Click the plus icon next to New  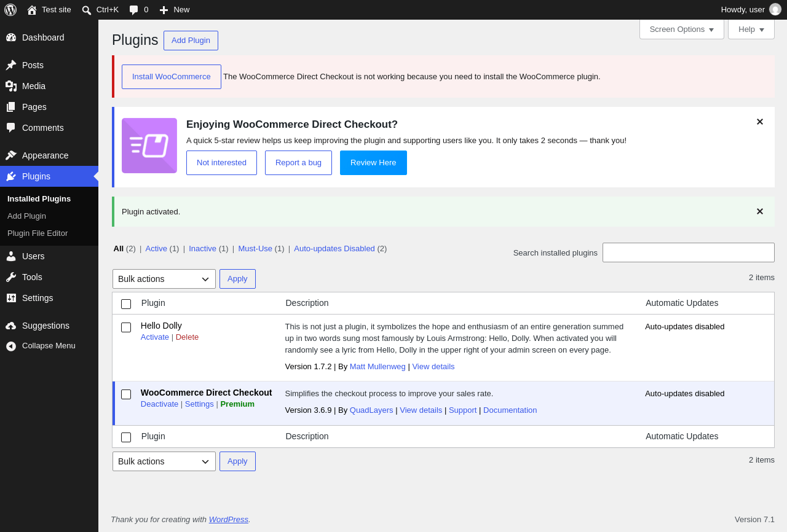pos(164,10)
